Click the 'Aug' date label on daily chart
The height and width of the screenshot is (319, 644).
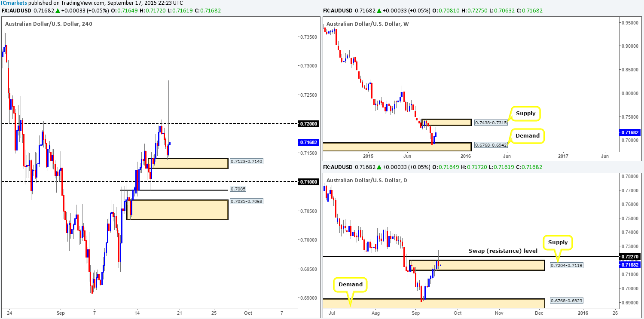pyautogui.click(x=375, y=313)
